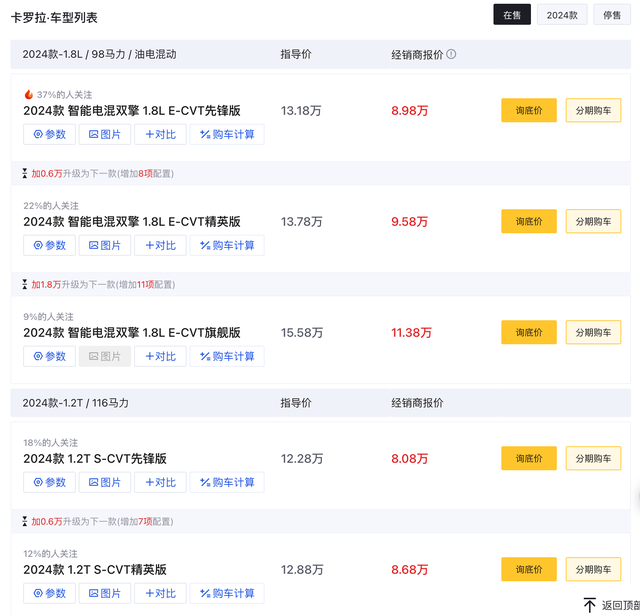Click the dealer price info icon

pyautogui.click(x=451, y=54)
